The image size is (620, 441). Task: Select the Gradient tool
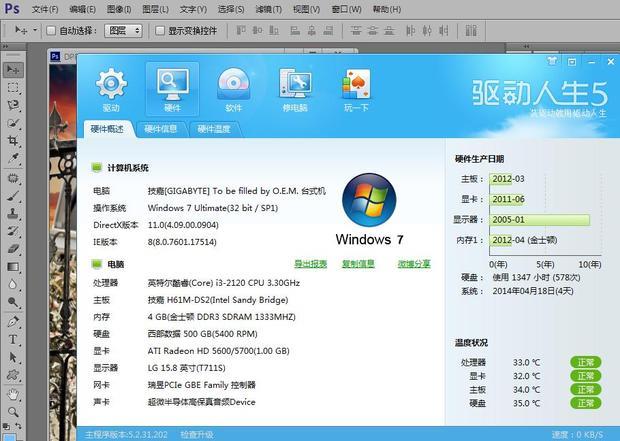13,267
